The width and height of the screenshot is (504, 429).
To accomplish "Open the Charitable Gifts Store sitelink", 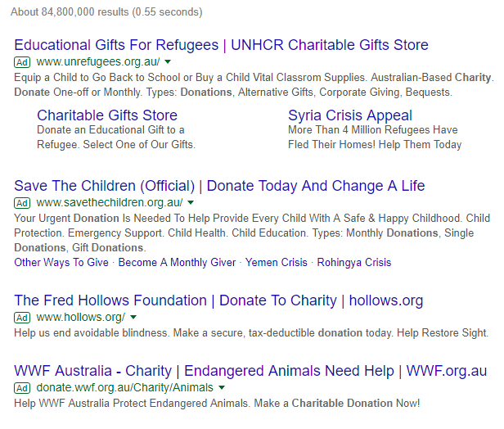I will pyautogui.click(x=107, y=115).
